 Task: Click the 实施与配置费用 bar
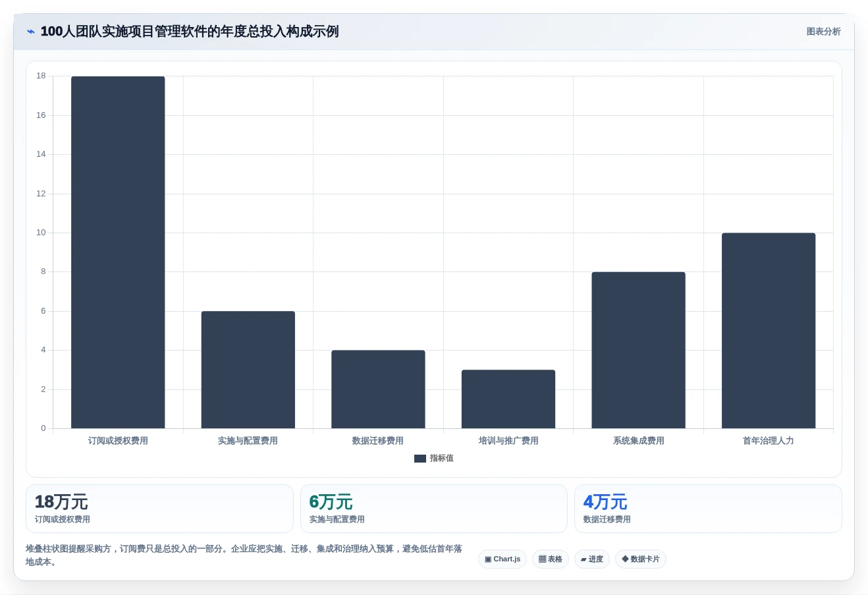point(248,370)
